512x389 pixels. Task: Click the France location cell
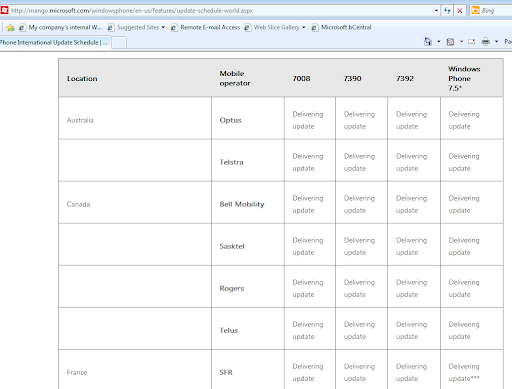pos(135,370)
